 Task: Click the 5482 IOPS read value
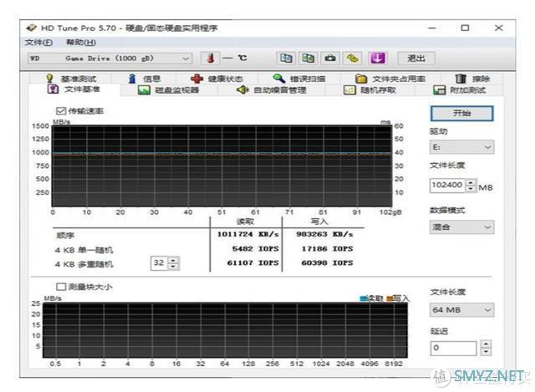click(x=255, y=249)
